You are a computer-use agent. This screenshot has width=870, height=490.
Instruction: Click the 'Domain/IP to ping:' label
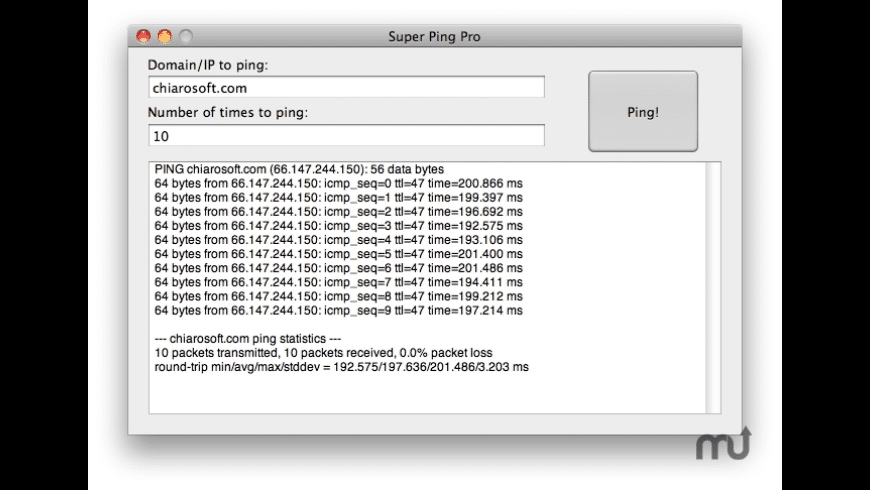(208, 65)
